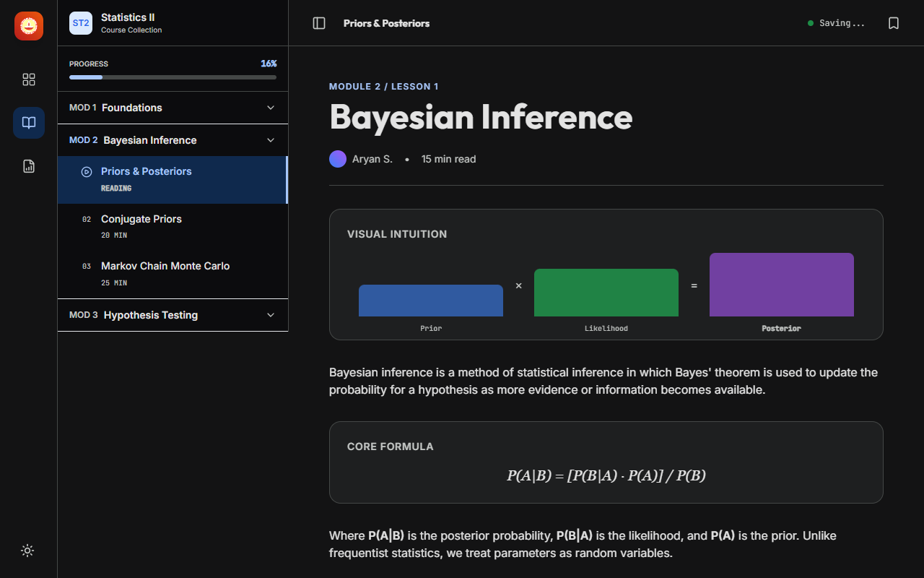The image size is (924, 578).
Task: Open the dashboard grid icon
Action: 29,79
